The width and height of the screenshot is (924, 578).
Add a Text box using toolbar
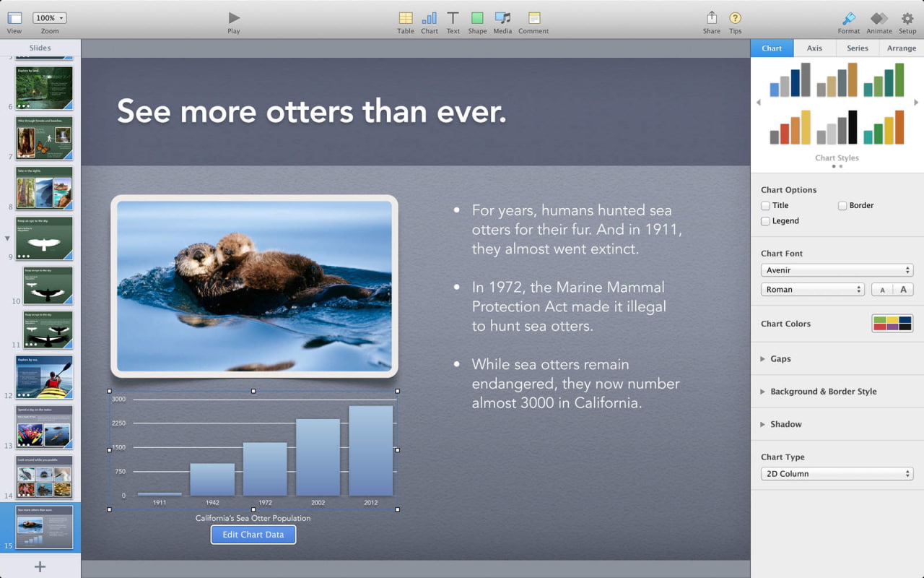coord(453,18)
